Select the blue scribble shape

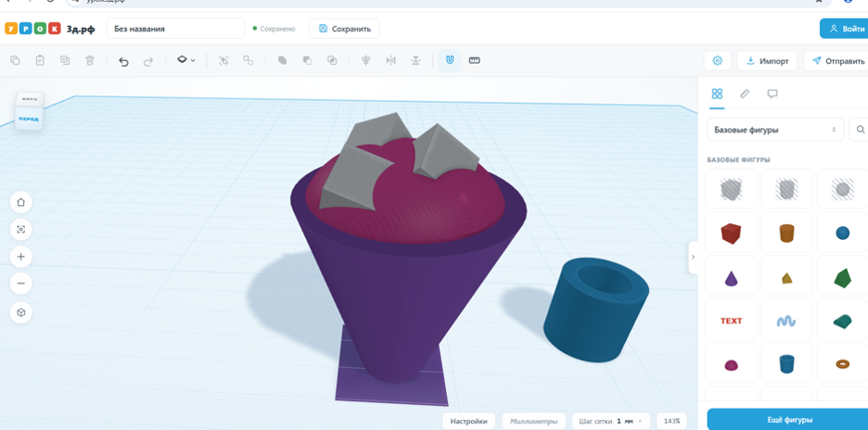pos(786,321)
